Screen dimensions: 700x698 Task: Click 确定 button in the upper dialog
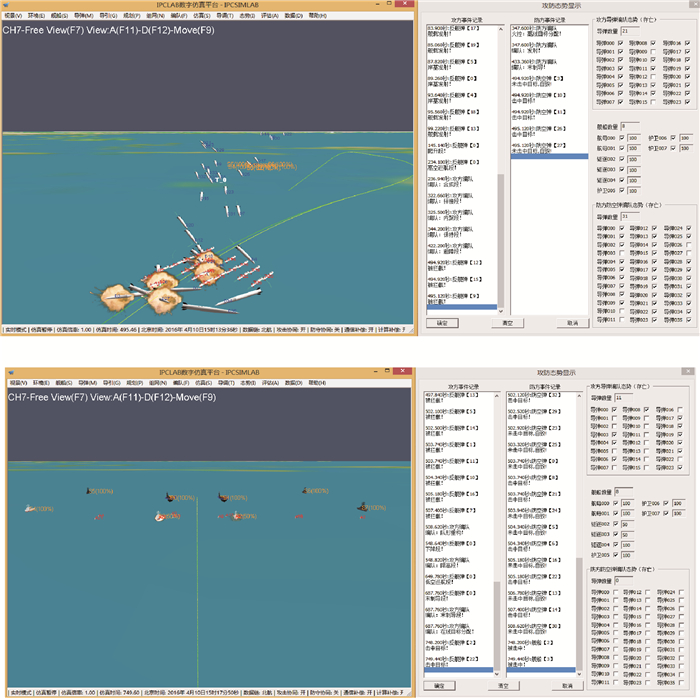pyautogui.click(x=440, y=323)
